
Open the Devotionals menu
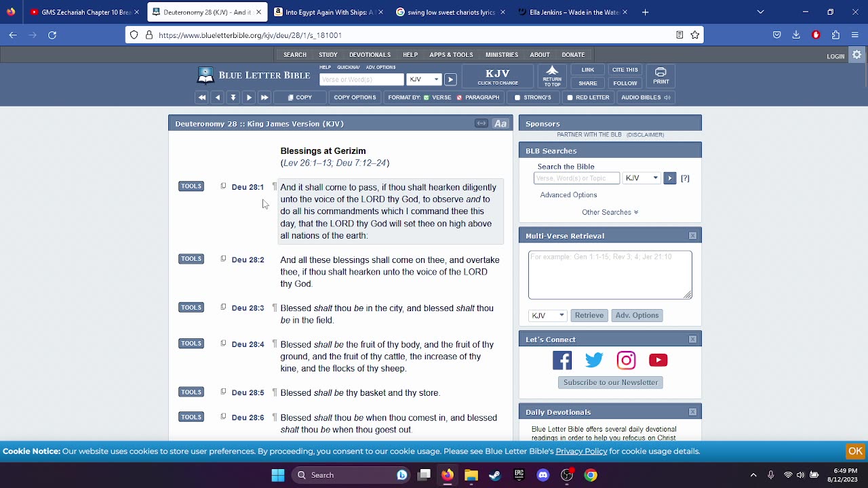(x=370, y=55)
